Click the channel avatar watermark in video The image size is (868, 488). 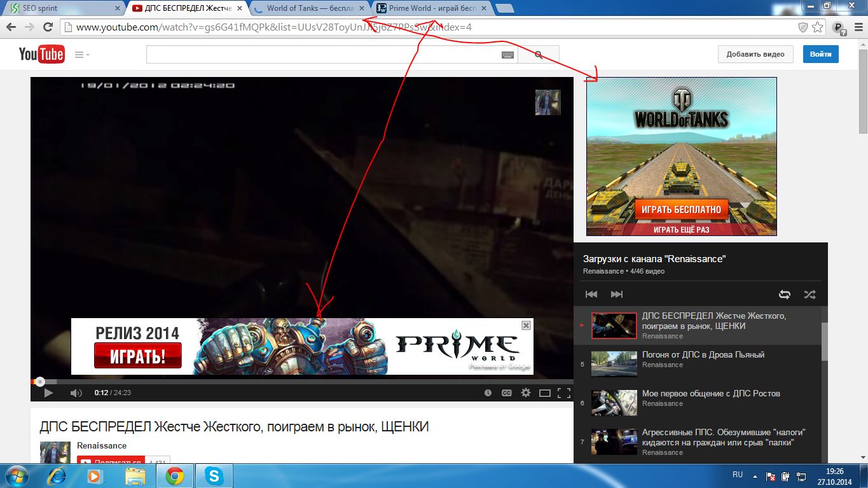coord(548,102)
